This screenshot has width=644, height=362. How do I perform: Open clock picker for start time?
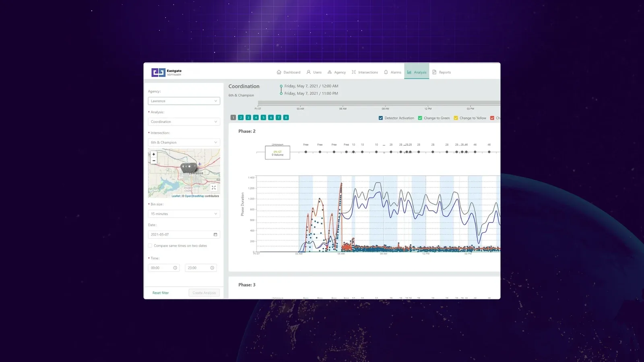click(x=175, y=268)
